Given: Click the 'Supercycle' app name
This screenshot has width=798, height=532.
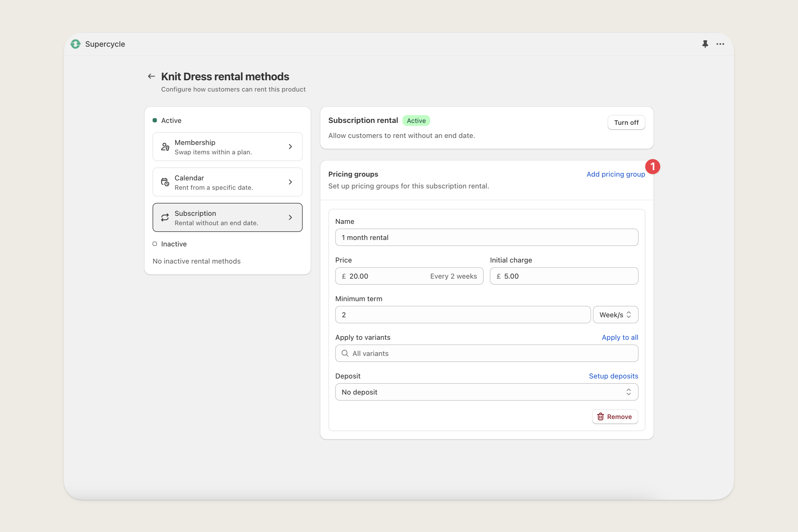Looking at the screenshot, I should [x=105, y=44].
